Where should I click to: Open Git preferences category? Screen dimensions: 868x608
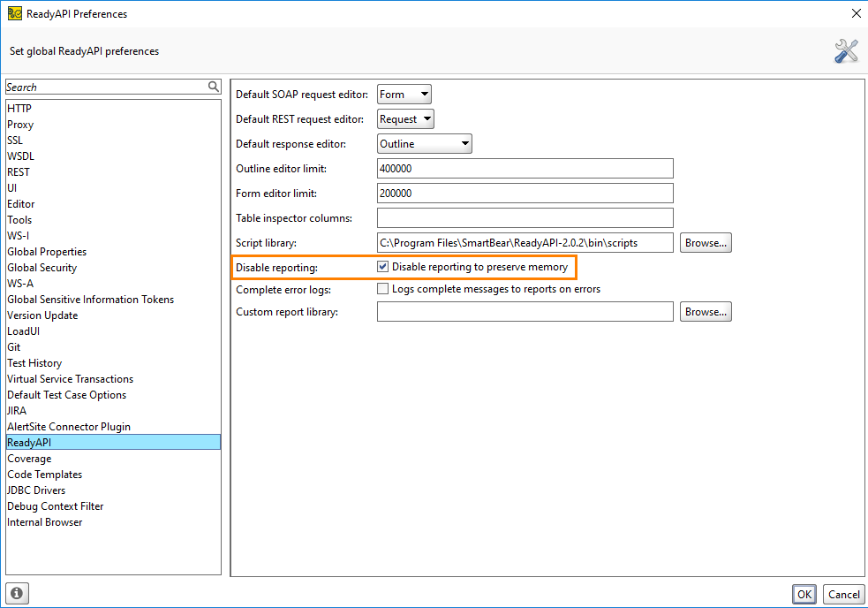tap(114, 347)
